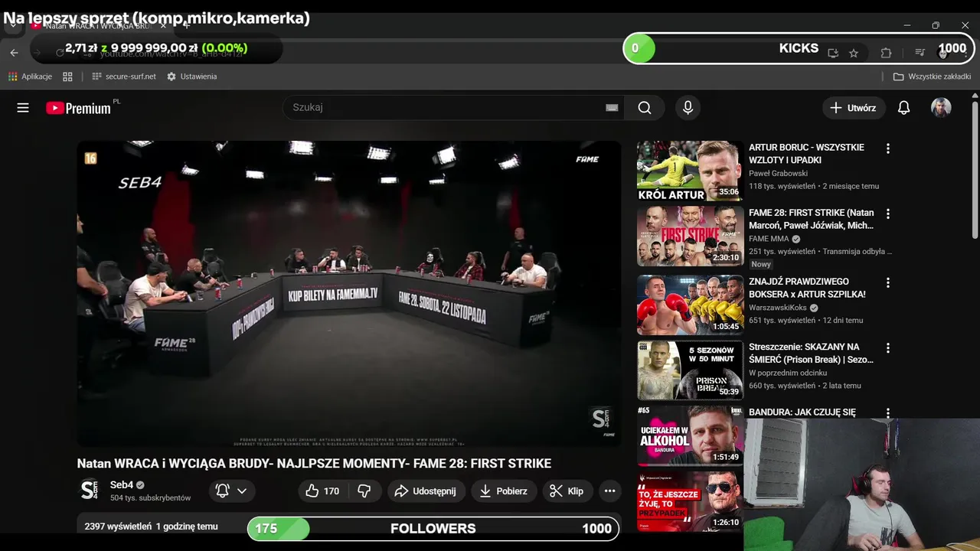
Task: Open the Aplikacje bookmark shortcut
Action: click(x=30, y=77)
